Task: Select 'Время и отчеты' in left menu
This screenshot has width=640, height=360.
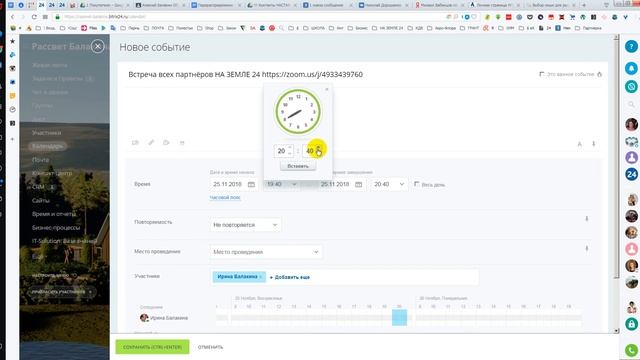Action: click(54, 214)
